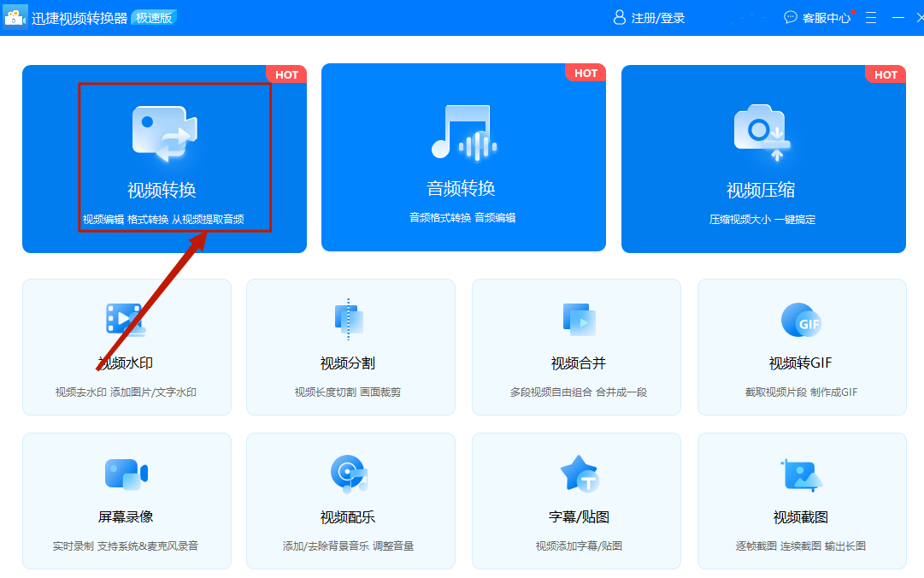Open the 视频分割 (video split) tool

pyautogui.click(x=350, y=346)
